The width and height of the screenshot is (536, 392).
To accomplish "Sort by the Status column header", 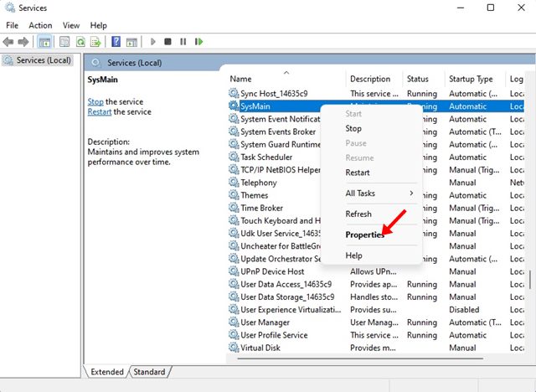I will (x=424, y=79).
